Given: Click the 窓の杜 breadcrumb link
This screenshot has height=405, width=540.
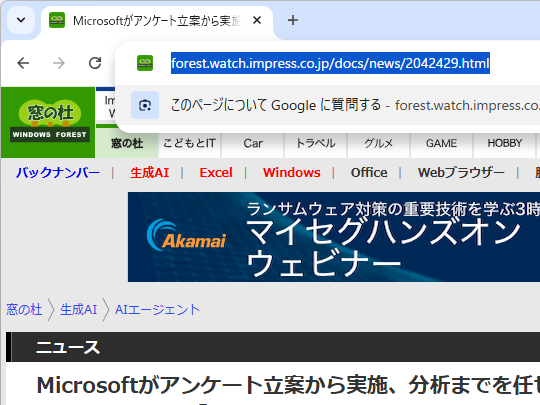Looking at the screenshot, I should point(24,309).
